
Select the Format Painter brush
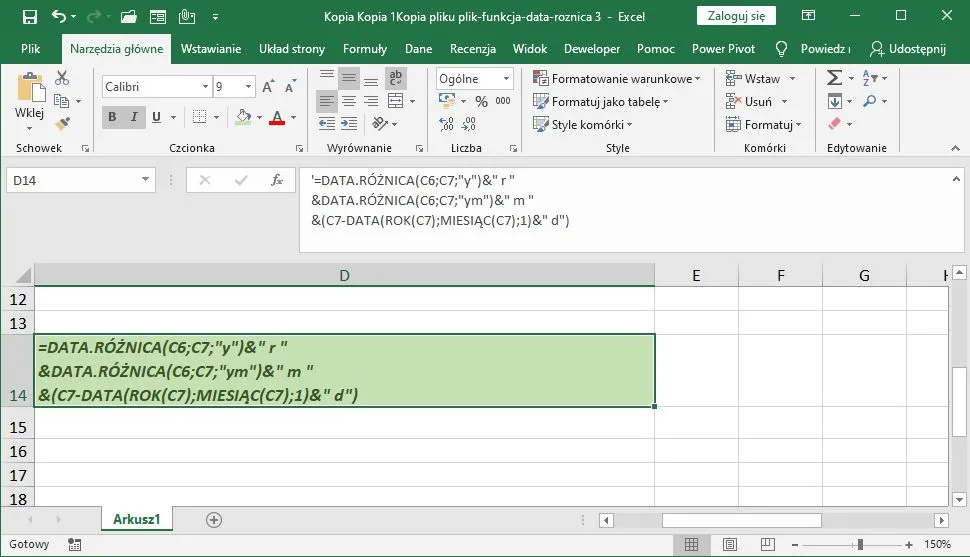[62, 124]
